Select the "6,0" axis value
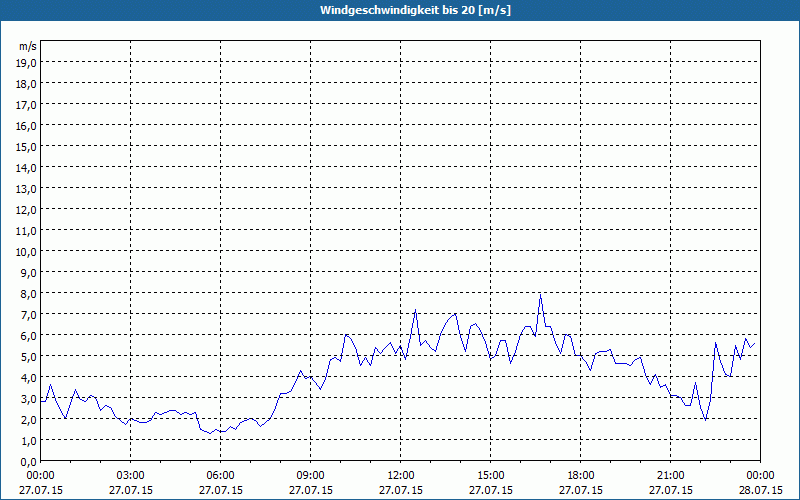 pos(28,336)
